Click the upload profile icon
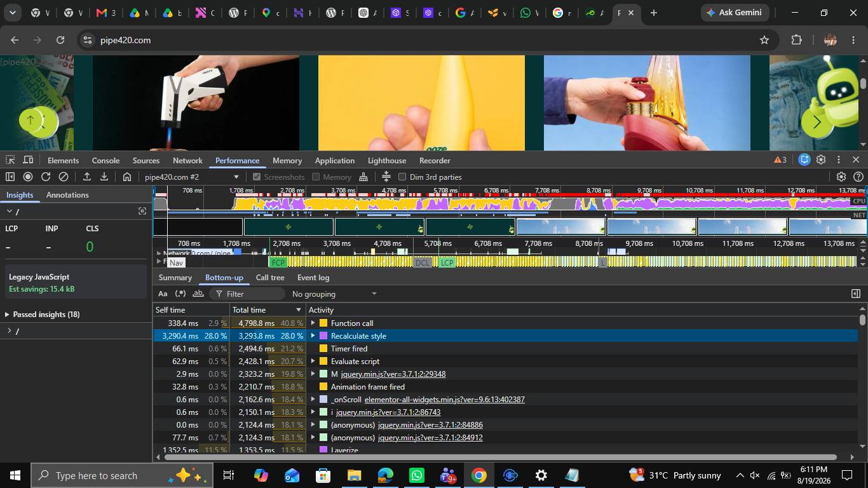 click(87, 177)
